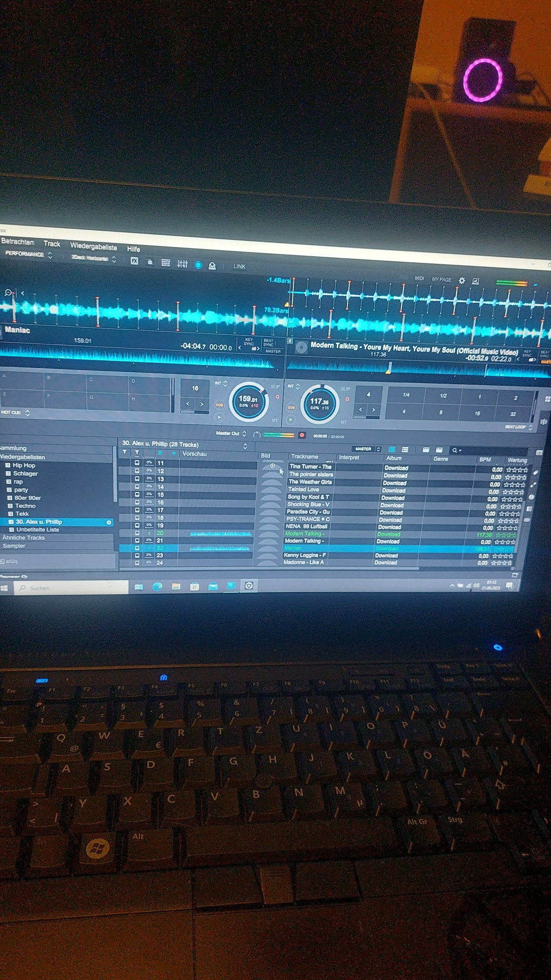Play the Modern Talking deck

point(291,420)
